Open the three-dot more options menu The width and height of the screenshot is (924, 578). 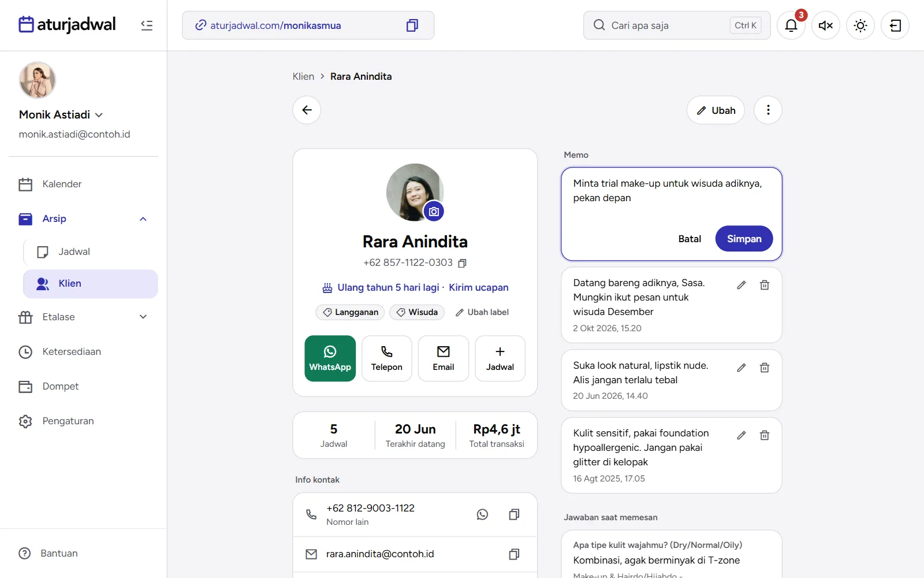click(x=768, y=110)
